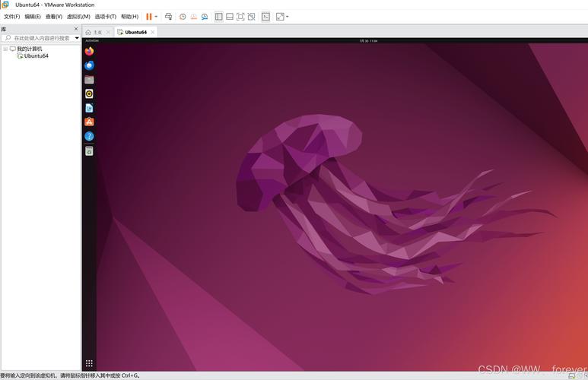Open the console view terminal icon
The image size is (588, 380).
coord(265,16)
